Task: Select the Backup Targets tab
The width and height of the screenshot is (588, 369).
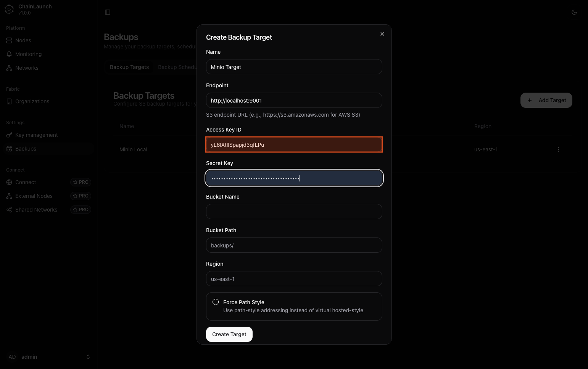Action: click(x=129, y=67)
